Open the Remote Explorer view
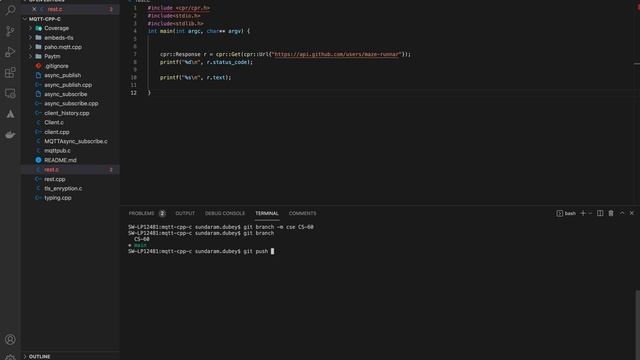Image resolution: width=640 pixels, height=360 pixels. [x=10, y=93]
